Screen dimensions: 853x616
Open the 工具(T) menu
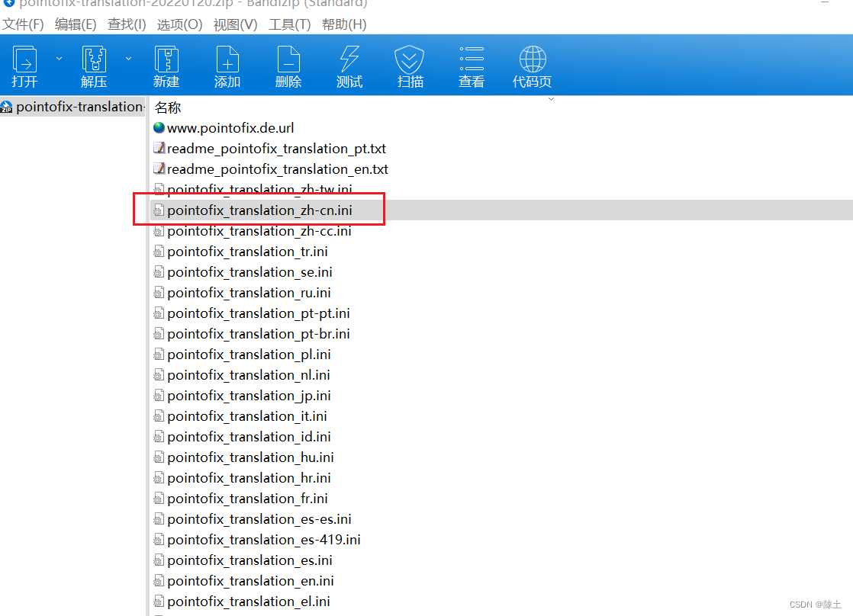pos(289,24)
